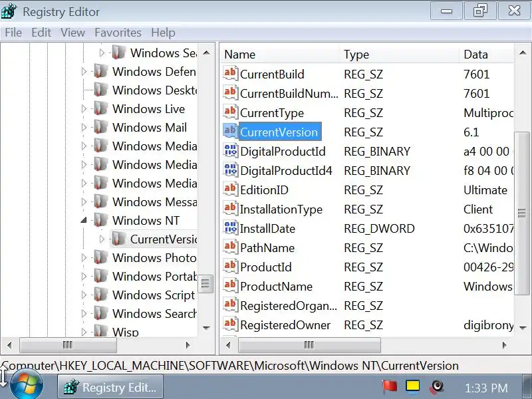Viewport: 532px width, 399px height.
Task: Click the ProductName string value icon
Action: [230, 286]
